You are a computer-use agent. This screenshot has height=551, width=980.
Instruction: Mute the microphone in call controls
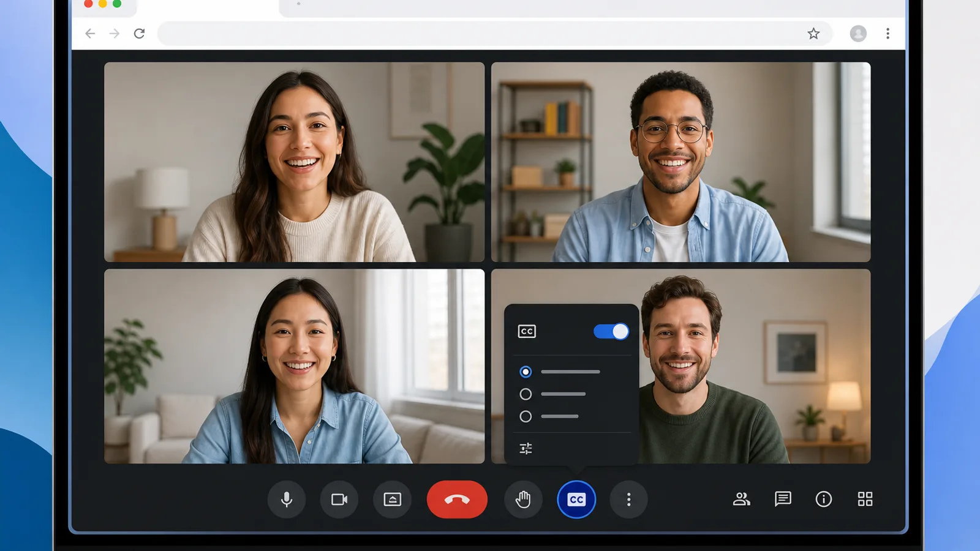(287, 500)
